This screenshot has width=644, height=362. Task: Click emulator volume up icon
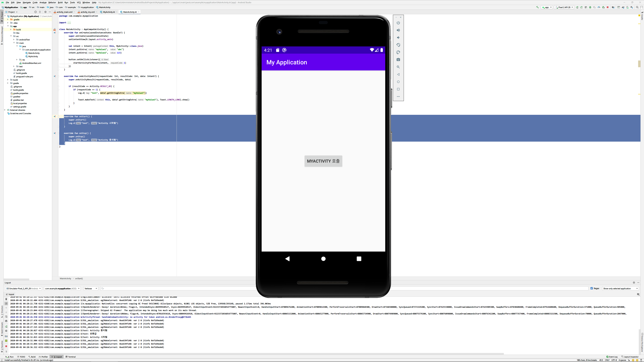[x=398, y=30]
